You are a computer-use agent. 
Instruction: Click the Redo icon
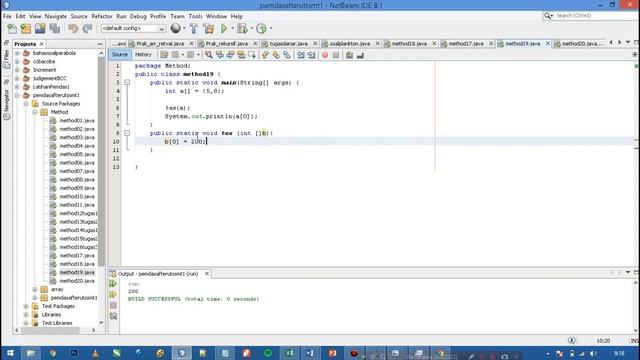(87, 28)
